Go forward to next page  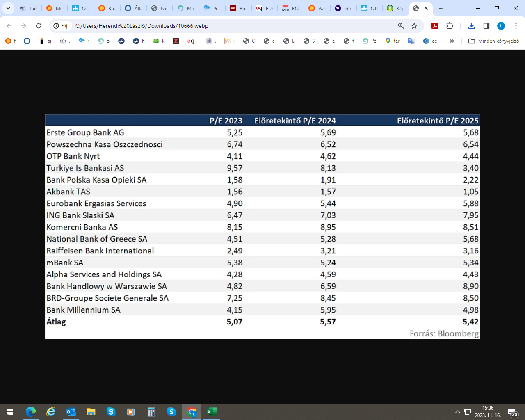pos(24,26)
